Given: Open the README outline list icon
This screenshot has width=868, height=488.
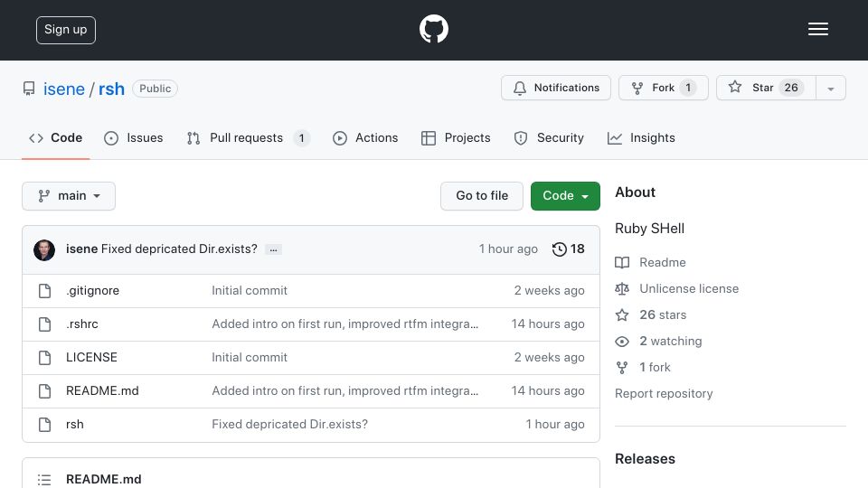Looking at the screenshot, I should 44,480.
